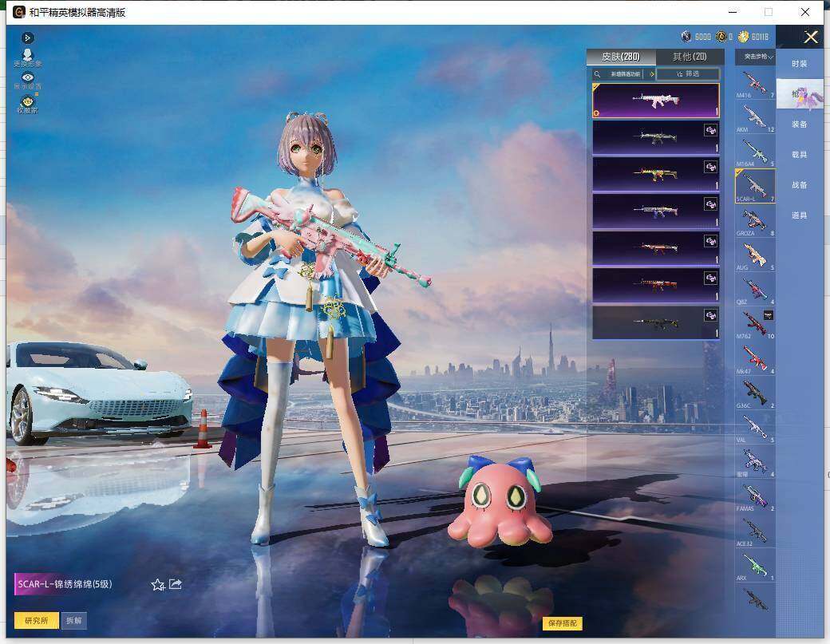The image size is (830, 644).
Task: Select the SCAR-L weapon icon
Action: [x=755, y=186]
